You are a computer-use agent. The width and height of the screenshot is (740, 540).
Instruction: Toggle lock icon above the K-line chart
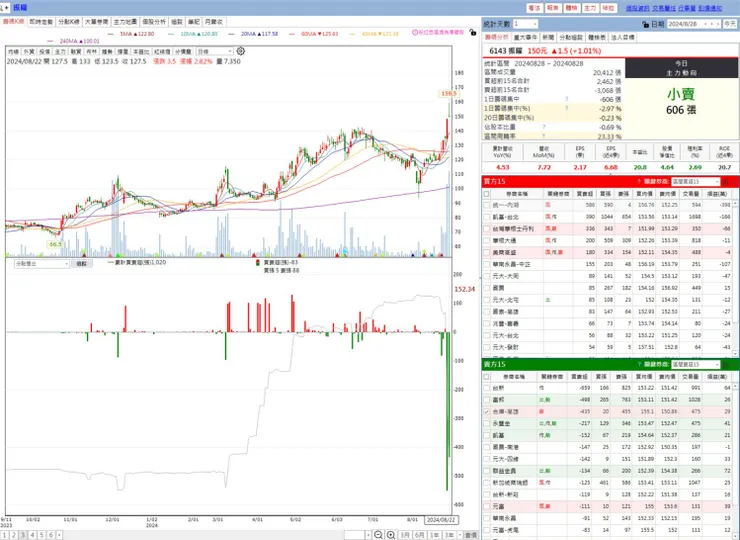[x=472, y=33]
